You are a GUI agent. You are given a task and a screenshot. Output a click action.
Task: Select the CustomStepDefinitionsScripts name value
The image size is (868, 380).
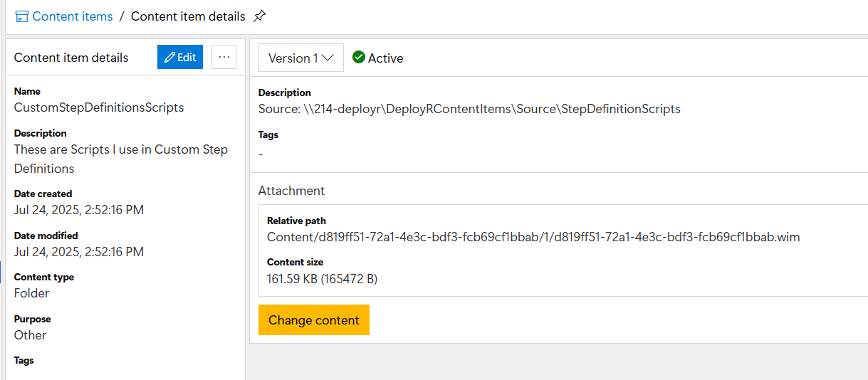[x=99, y=107]
